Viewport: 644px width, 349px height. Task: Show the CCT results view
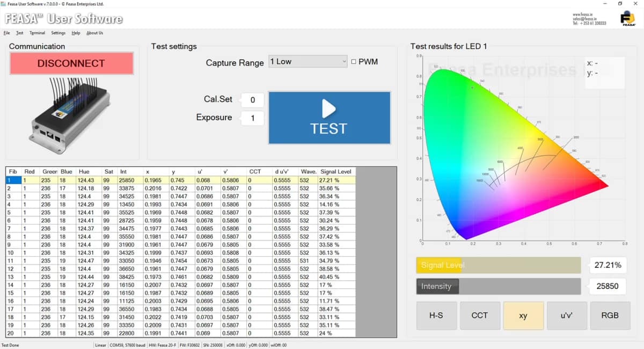point(480,315)
